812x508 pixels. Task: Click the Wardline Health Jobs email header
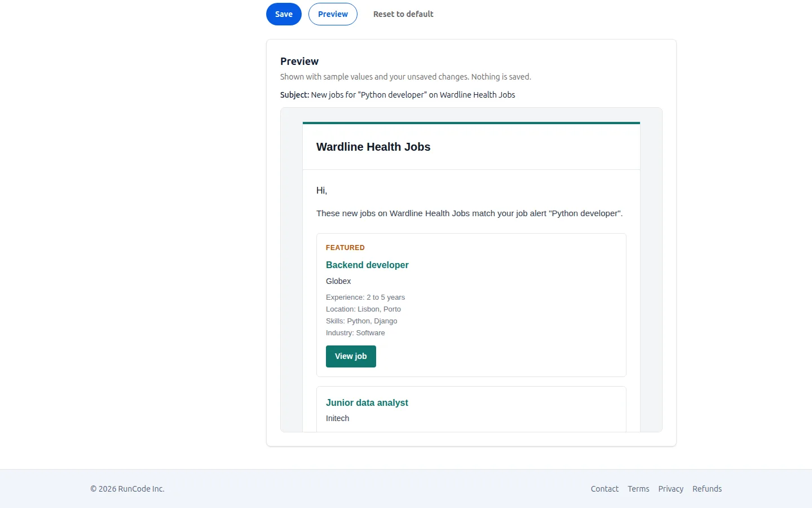click(373, 147)
